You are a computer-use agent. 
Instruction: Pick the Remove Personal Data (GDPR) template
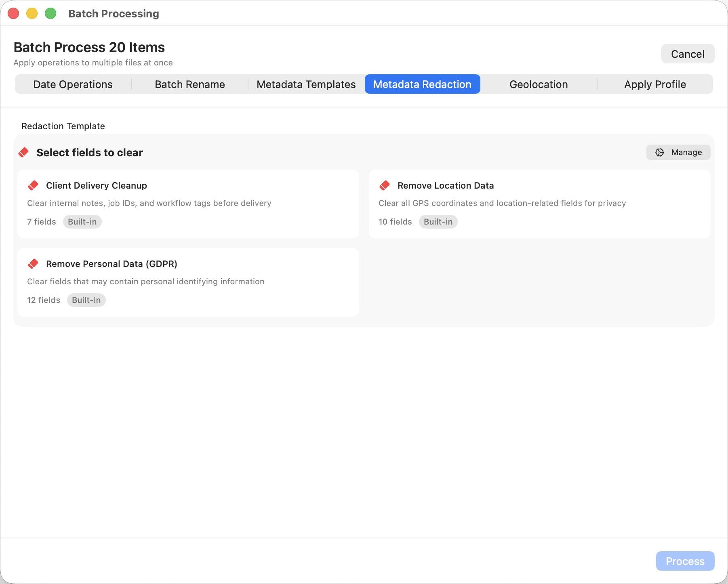point(188,282)
